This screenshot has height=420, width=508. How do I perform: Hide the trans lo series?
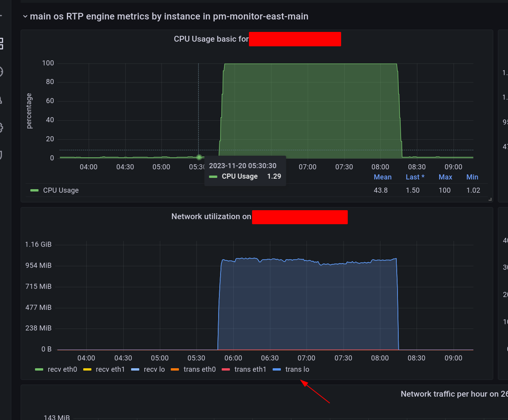point(297,369)
